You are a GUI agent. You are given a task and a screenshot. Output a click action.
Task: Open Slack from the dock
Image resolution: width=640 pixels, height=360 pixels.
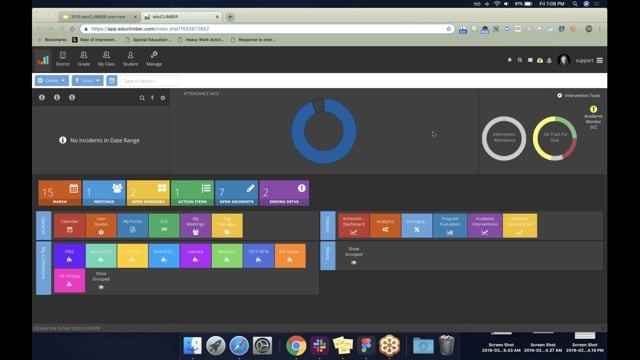(320, 346)
